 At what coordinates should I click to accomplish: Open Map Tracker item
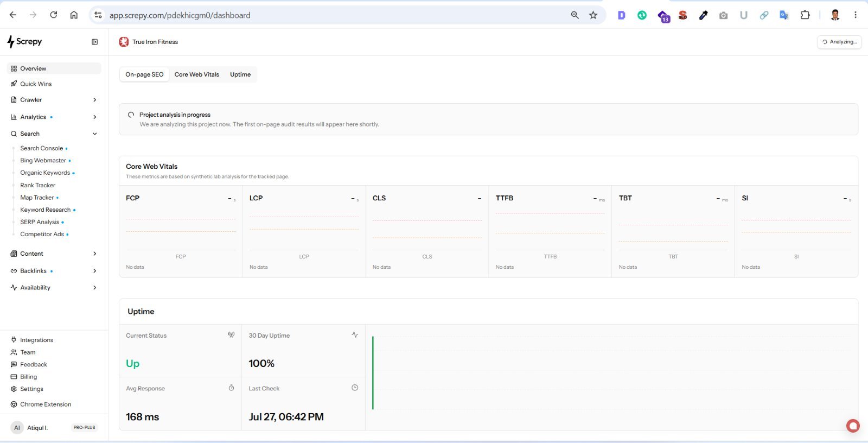click(37, 198)
